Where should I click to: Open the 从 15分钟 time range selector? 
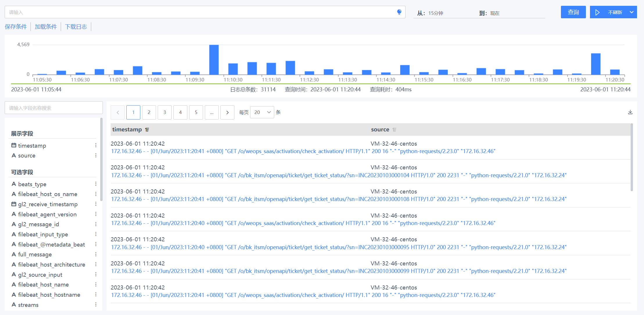pos(436,13)
